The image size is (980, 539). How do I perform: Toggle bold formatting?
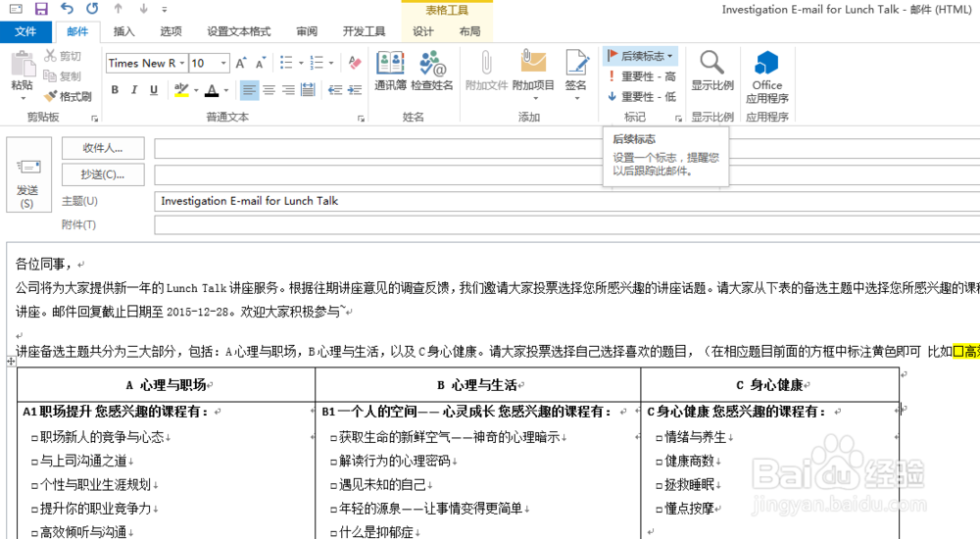[x=115, y=90]
